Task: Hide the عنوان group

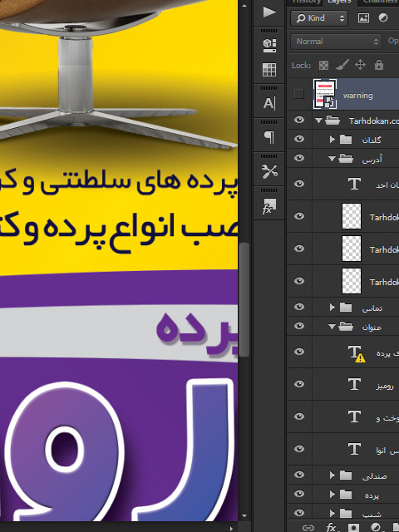Action: pos(299,326)
